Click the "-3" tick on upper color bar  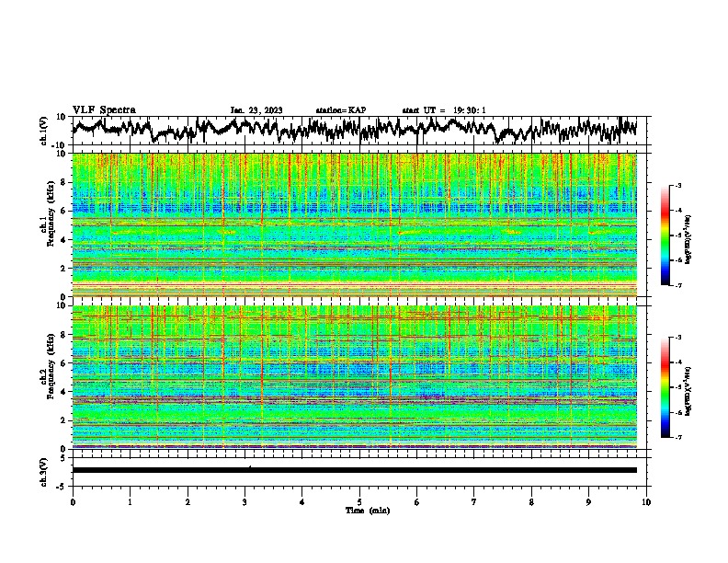[x=677, y=186]
